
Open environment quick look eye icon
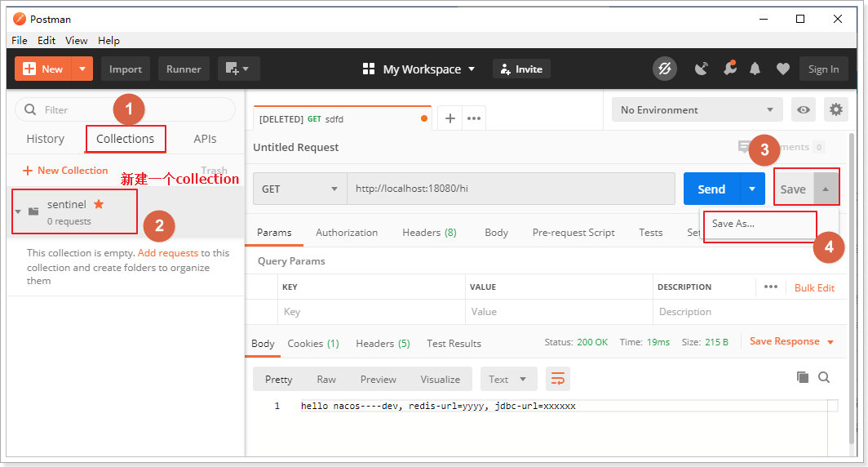[x=804, y=109]
